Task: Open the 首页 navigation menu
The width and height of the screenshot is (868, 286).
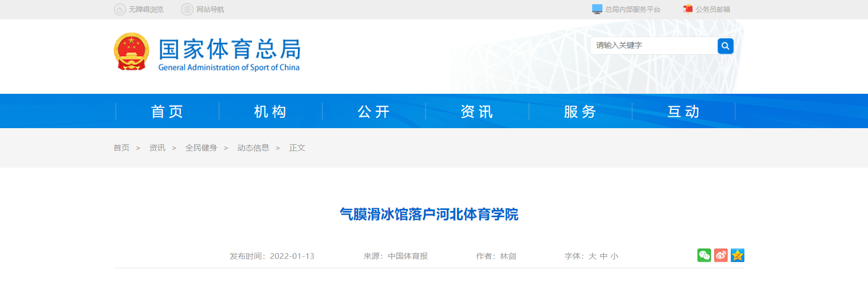Action: coord(167,111)
